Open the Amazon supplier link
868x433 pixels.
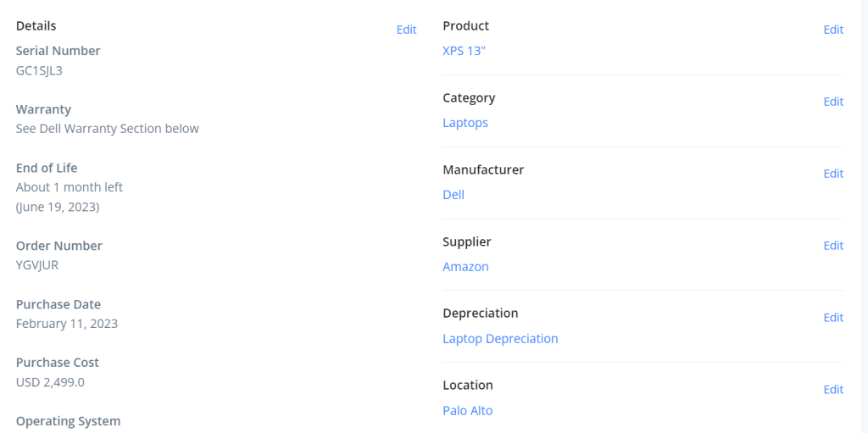tap(465, 267)
